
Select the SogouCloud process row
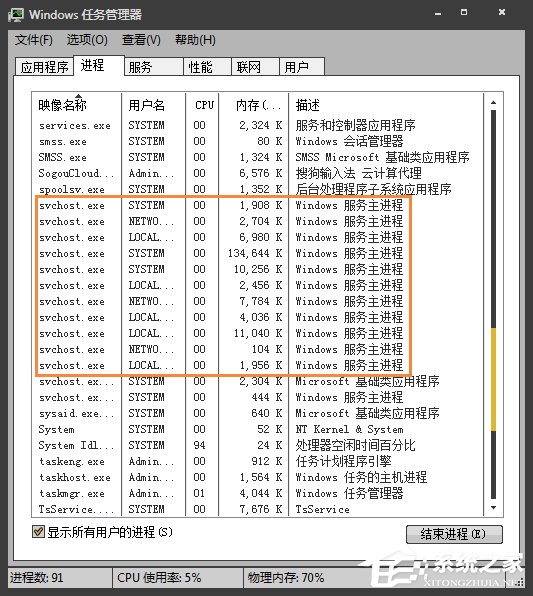coord(258,173)
